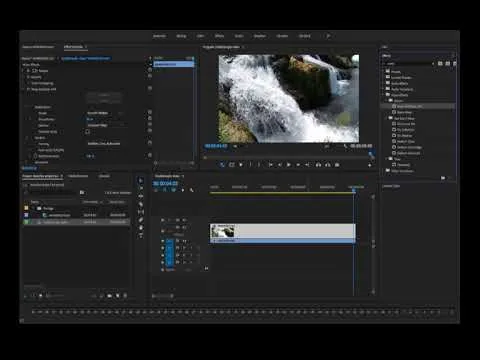The width and height of the screenshot is (480, 360).
Task: Toggle Snap in the timeline header
Action: click(165, 190)
